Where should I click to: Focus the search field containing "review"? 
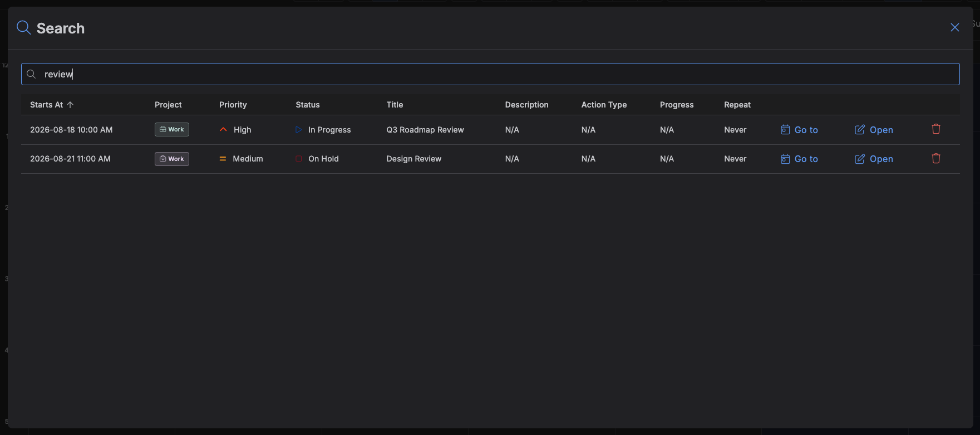pyautogui.click(x=490, y=74)
